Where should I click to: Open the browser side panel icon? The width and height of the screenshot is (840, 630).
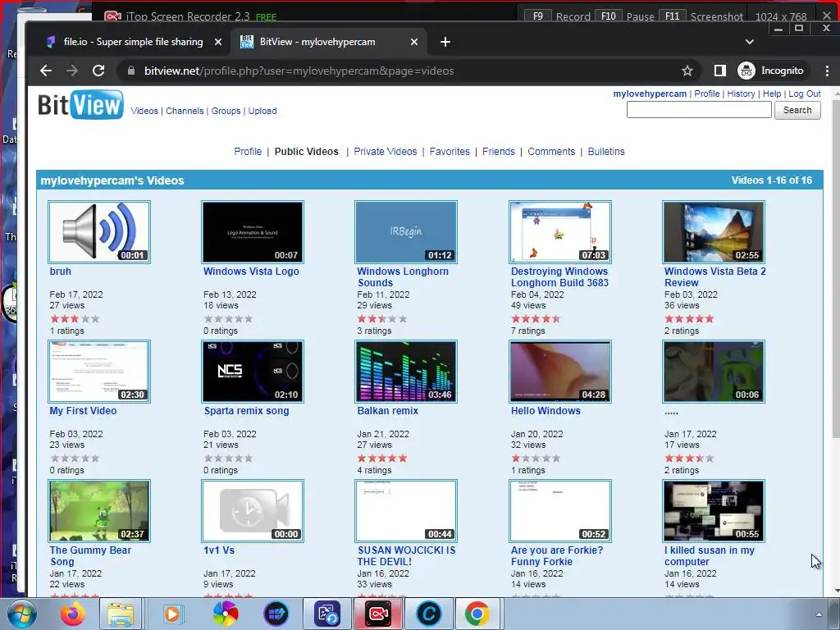(x=720, y=71)
